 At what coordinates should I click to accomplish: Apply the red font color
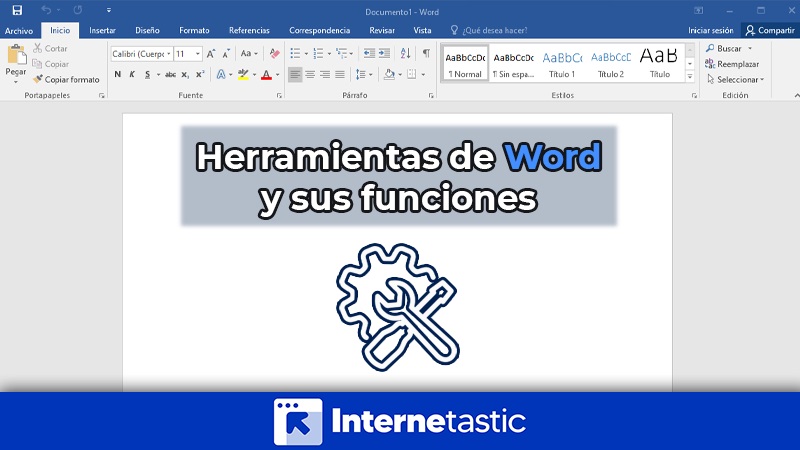(x=266, y=74)
